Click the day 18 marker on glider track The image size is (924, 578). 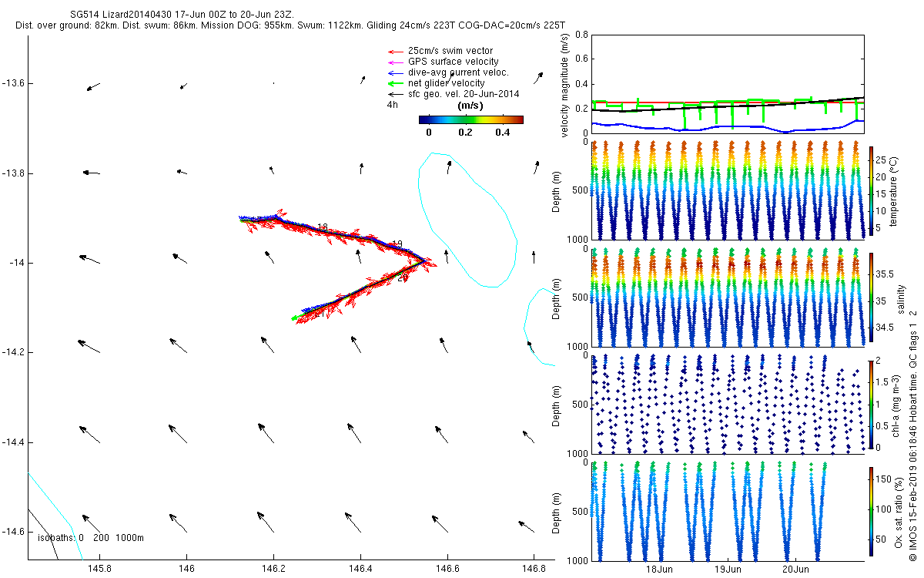323,227
